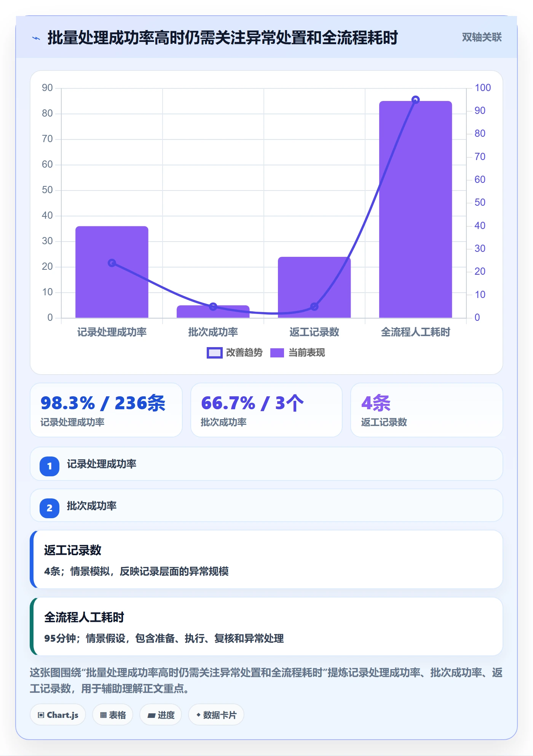Click the square icon in Chart.js chip
533x756 pixels.
click(41, 715)
